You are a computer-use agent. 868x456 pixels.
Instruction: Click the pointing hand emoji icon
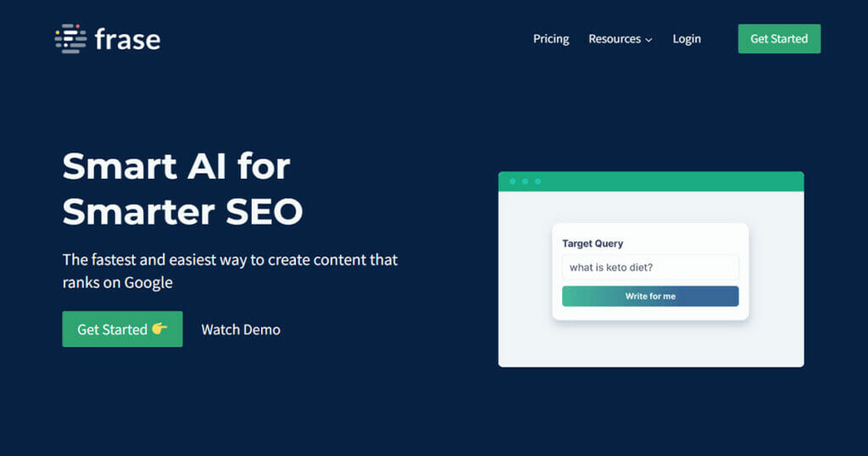click(159, 329)
